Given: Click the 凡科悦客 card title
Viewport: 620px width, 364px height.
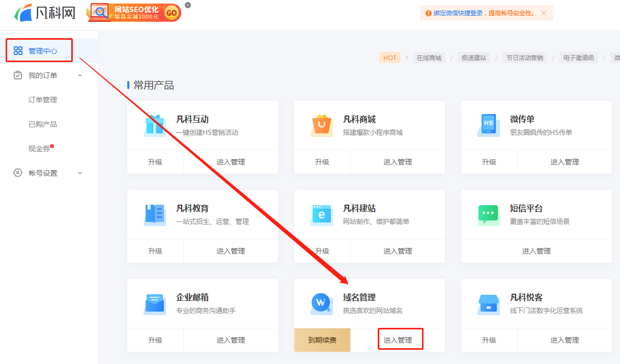Looking at the screenshot, I should click(526, 298).
